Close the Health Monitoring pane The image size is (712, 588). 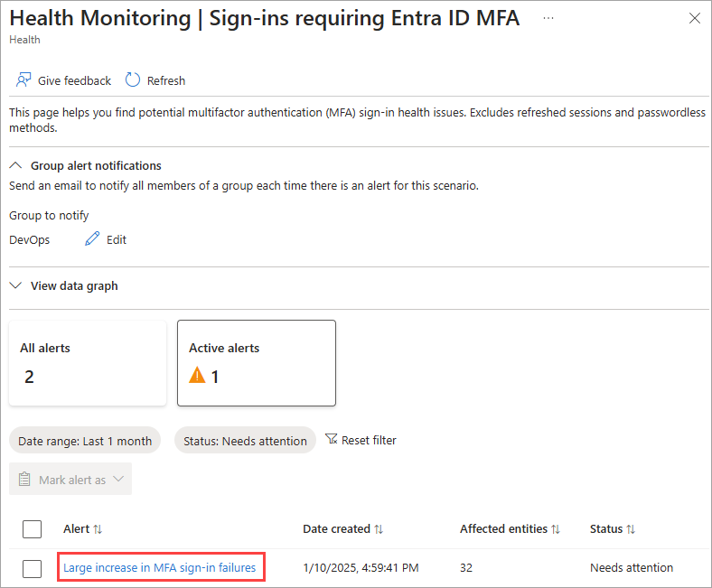694,18
